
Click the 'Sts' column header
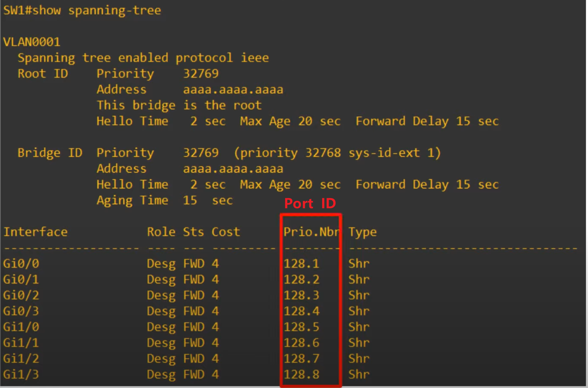[x=194, y=232]
